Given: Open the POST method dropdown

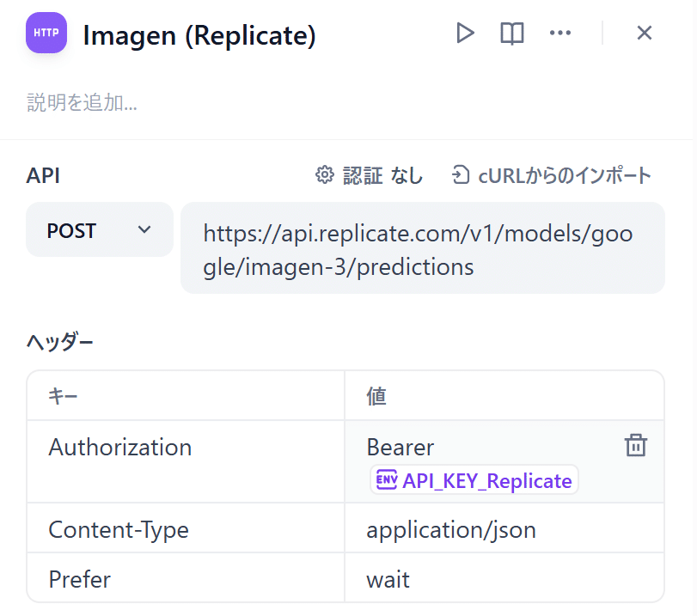Looking at the screenshot, I should 99,229.
